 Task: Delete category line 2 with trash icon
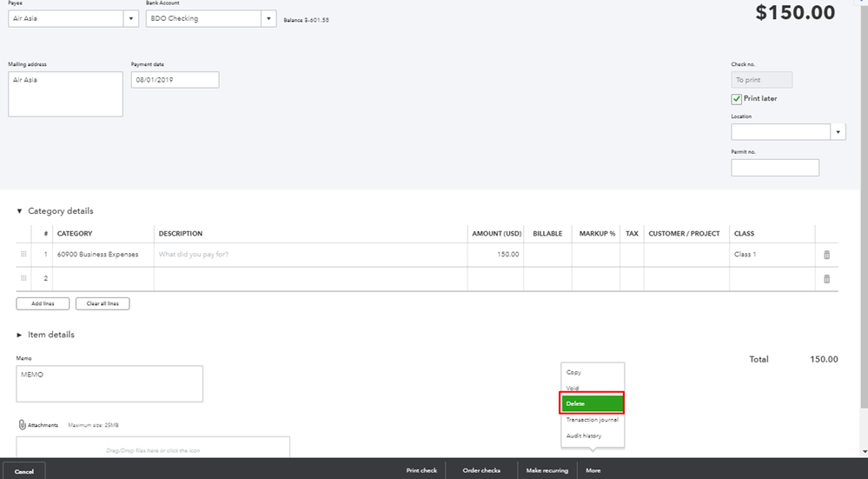[826, 278]
